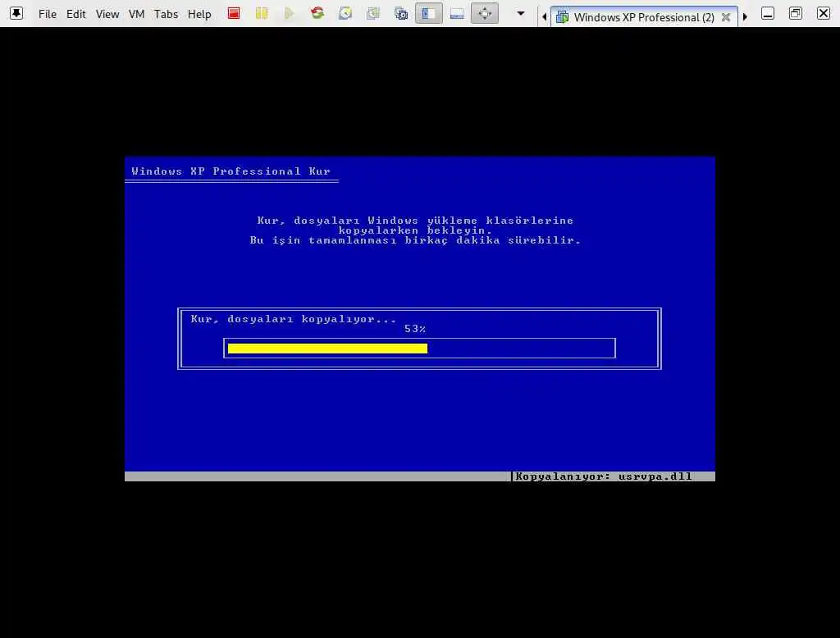Viewport: 840px width, 638px height.
Task: Click the 'Windows XP Professional Kur' title
Action: (x=231, y=171)
